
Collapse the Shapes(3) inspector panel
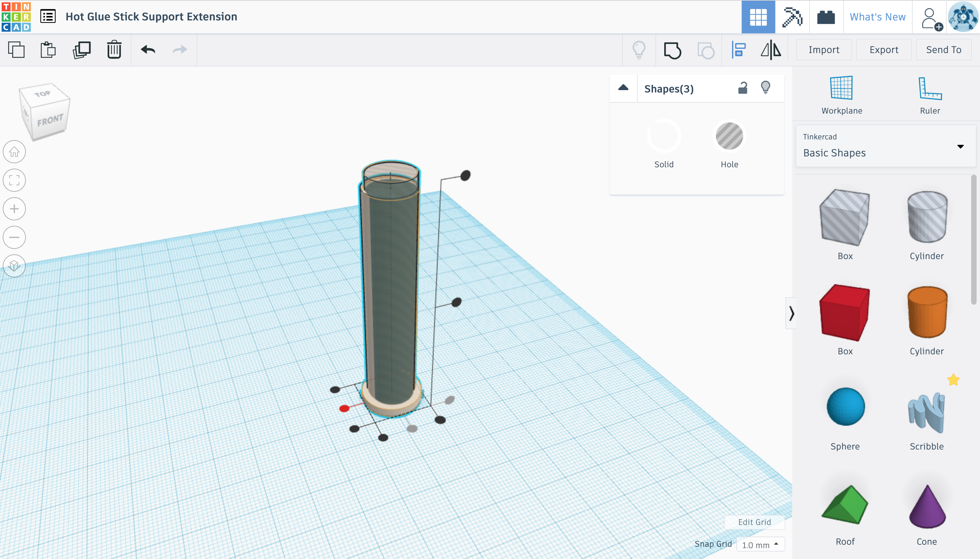(x=623, y=88)
